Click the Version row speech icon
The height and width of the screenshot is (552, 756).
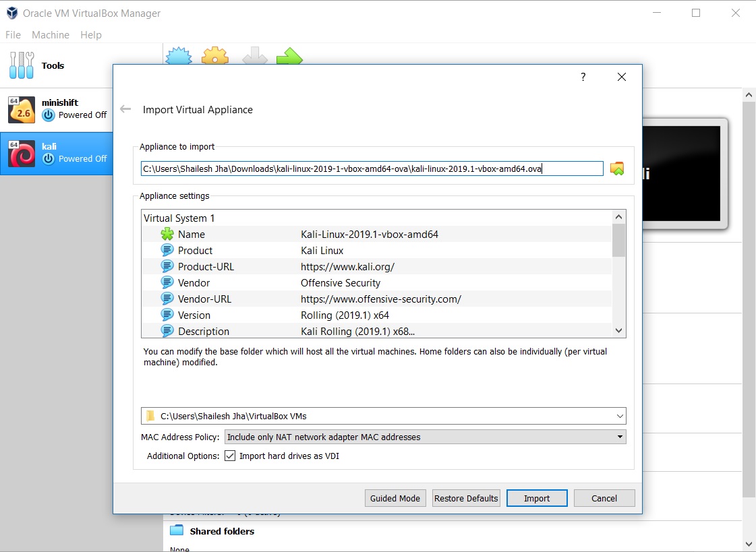[x=167, y=315]
